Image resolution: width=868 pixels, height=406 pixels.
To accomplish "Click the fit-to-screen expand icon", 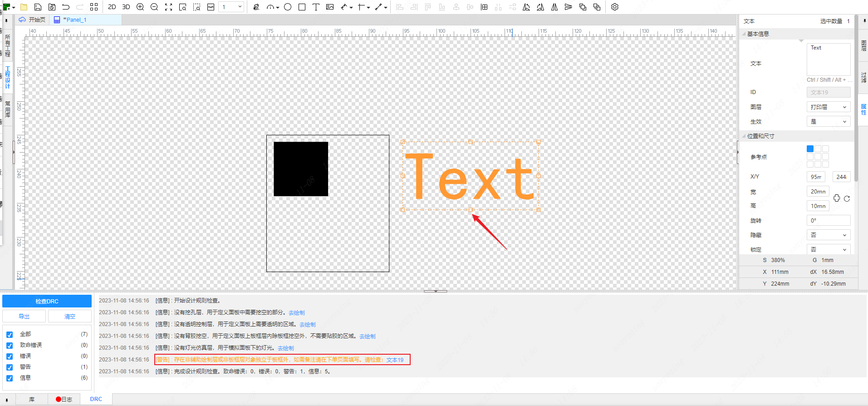I will tap(168, 7).
